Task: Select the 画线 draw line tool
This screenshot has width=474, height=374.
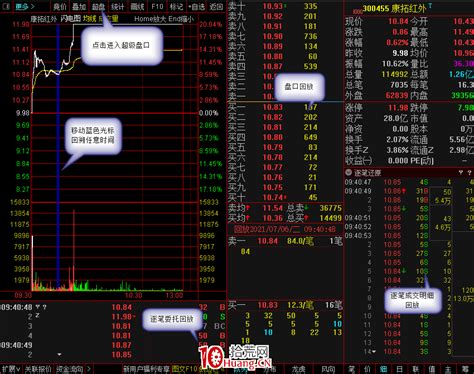Action: point(137,6)
